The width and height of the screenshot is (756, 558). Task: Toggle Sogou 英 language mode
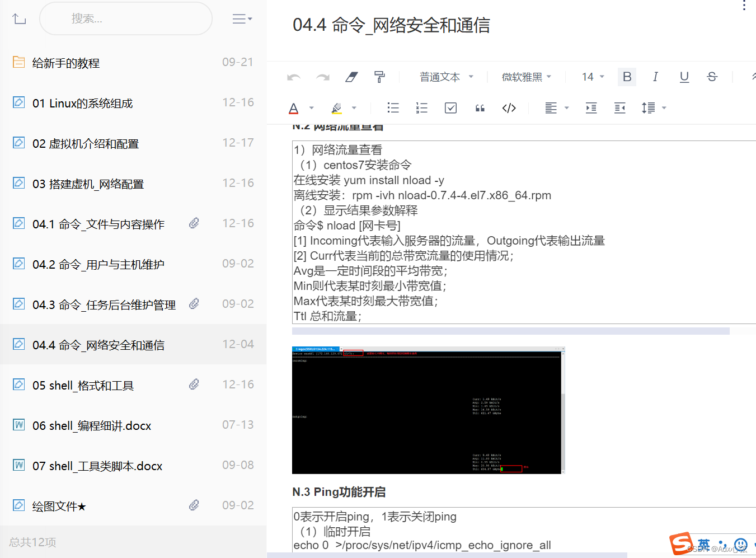704,544
